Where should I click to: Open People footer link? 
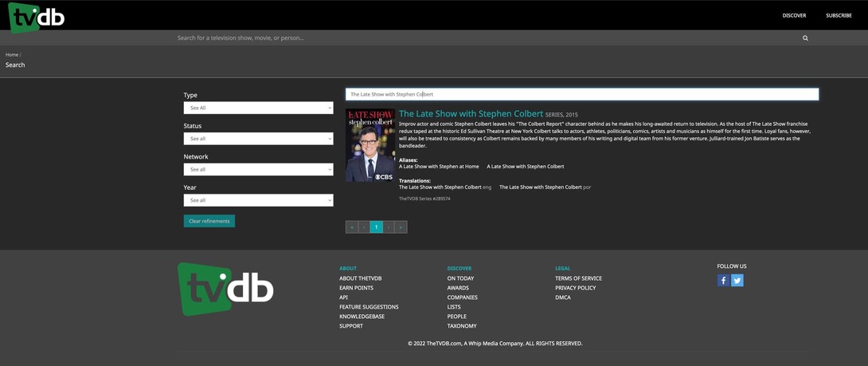pyautogui.click(x=457, y=316)
